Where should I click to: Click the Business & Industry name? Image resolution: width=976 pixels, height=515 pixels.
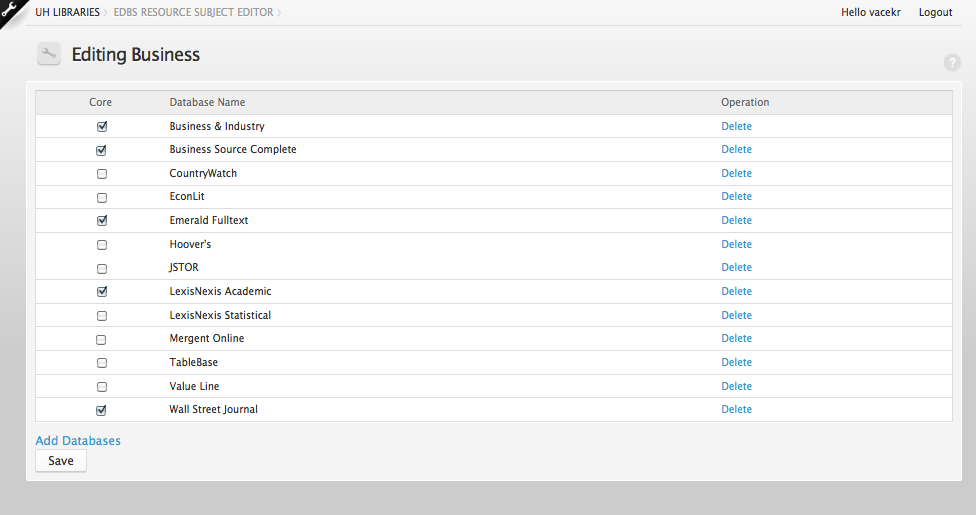click(x=217, y=126)
